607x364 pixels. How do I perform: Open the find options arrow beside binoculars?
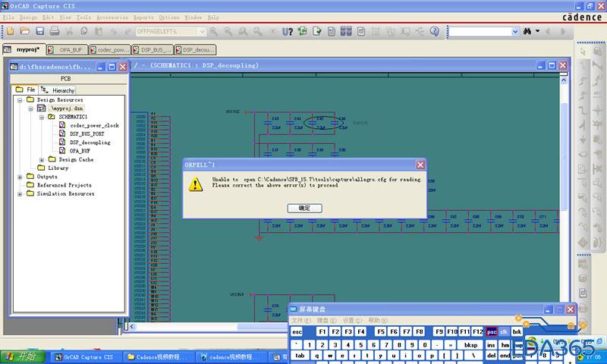click(x=537, y=31)
